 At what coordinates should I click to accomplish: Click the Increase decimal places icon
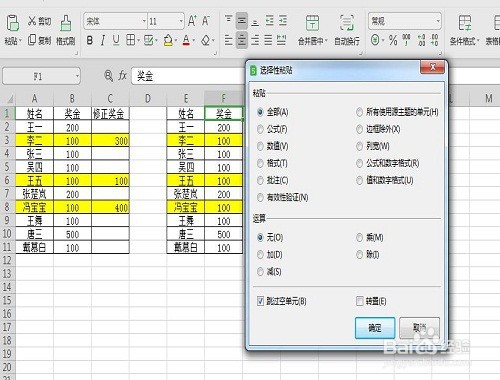pos(421,40)
